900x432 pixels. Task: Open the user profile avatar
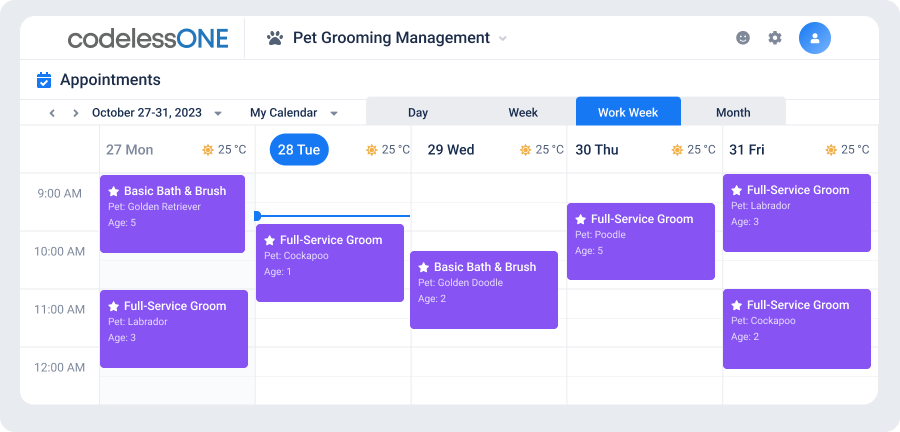(814, 38)
